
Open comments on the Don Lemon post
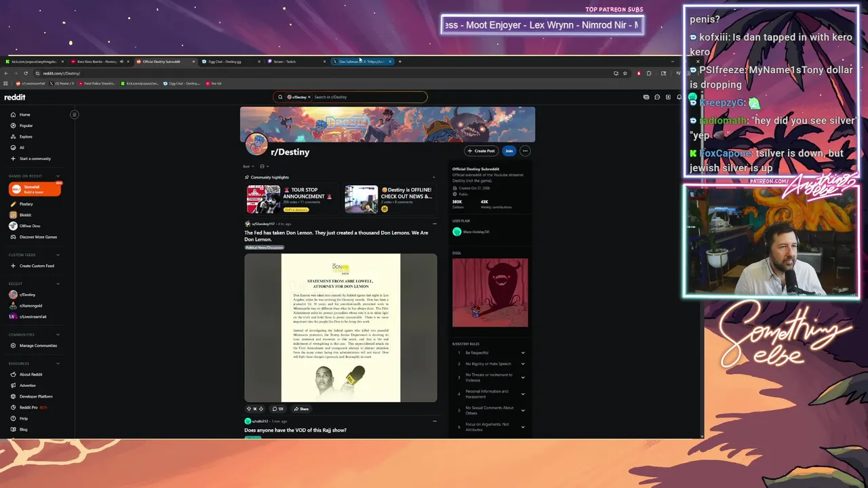[x=278, y=409]
